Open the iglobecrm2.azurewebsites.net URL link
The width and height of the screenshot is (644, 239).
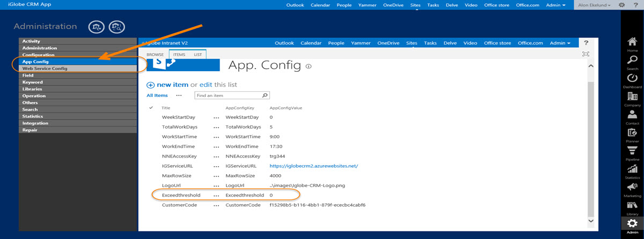(313, 166)
